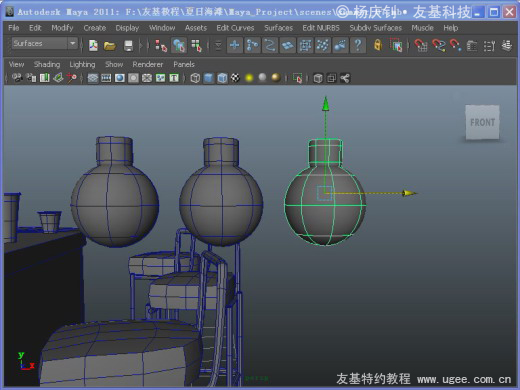520x390 pixels.
Task: Open the panel Renderer menu
Action: click(x=148, y=64)
